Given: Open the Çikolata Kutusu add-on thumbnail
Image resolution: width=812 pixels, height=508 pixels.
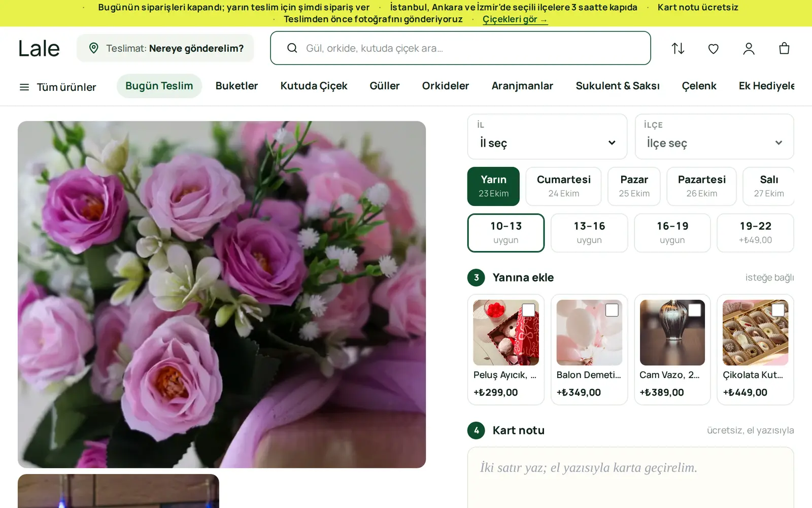Looking at the screenshot, I should point(756,332).
